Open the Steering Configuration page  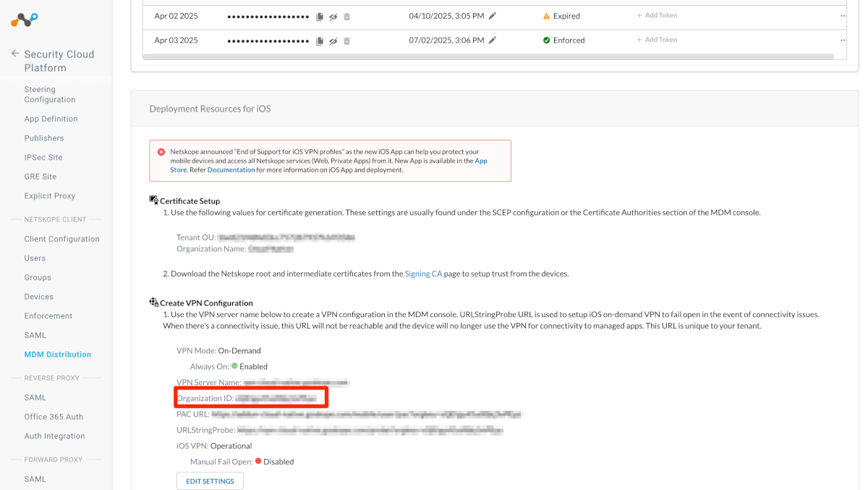[x=50, y=95]
